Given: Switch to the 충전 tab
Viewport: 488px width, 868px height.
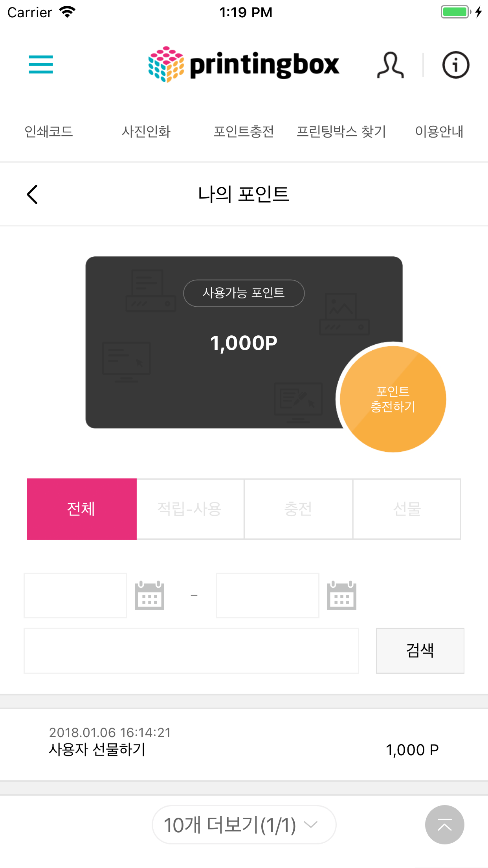Looking at the screenshot, I should coord(298,509).
